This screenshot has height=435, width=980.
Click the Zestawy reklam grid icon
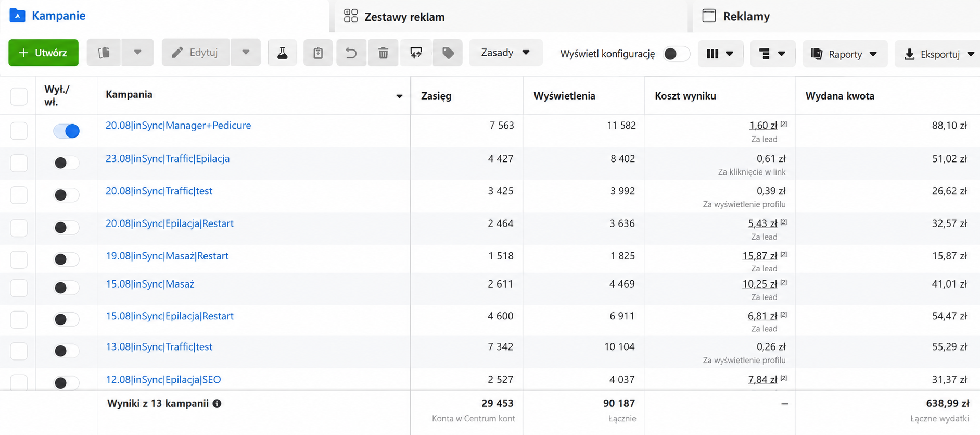pyautogui.click(x=351, y=16)
